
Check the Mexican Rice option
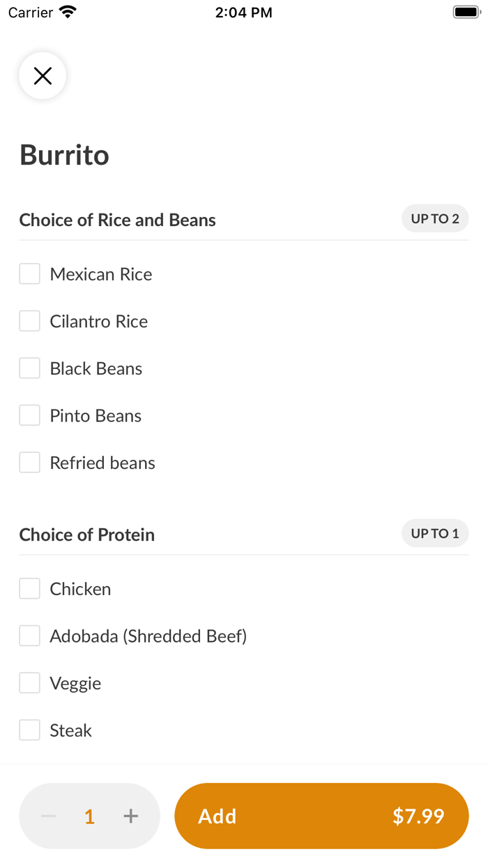click(29, 274)
